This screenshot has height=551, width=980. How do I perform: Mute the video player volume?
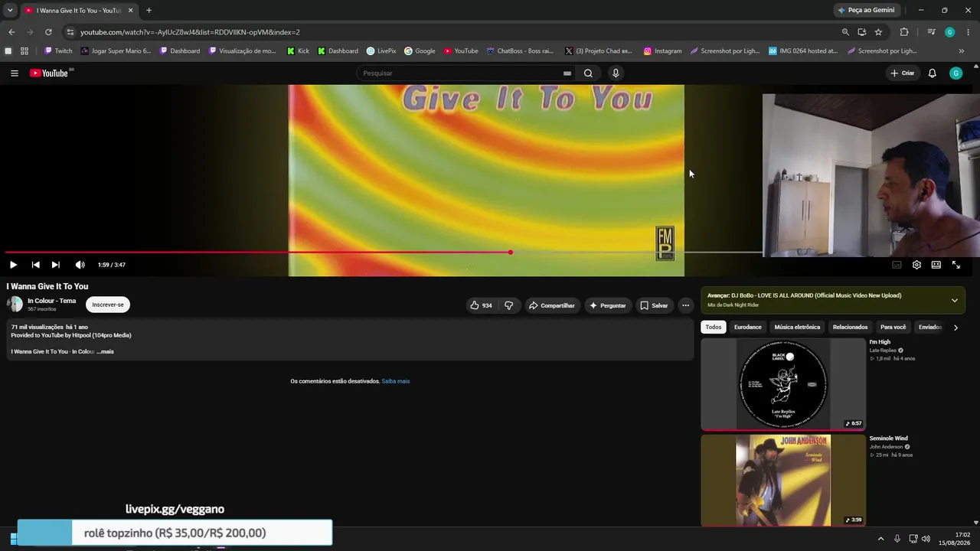point(80,265)
